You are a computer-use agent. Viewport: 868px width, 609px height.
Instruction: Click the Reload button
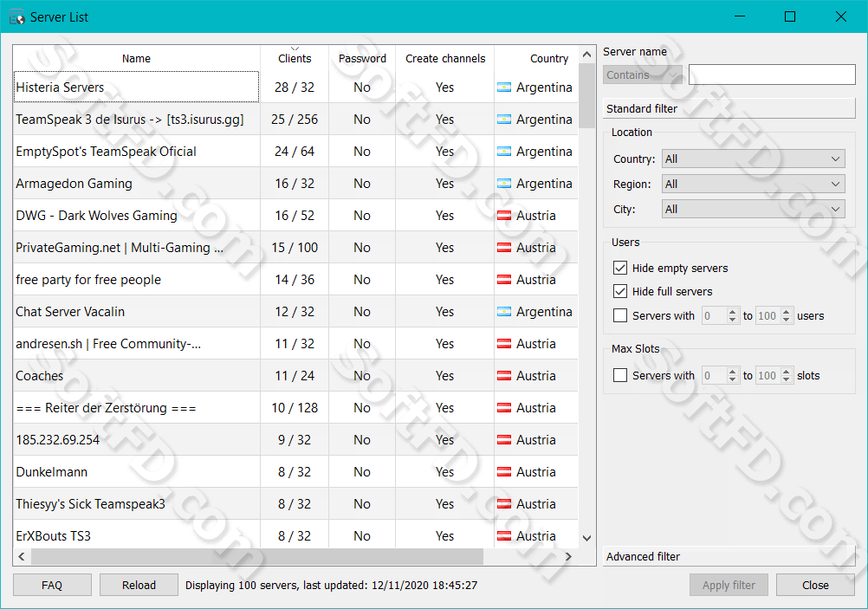(139, 586)
